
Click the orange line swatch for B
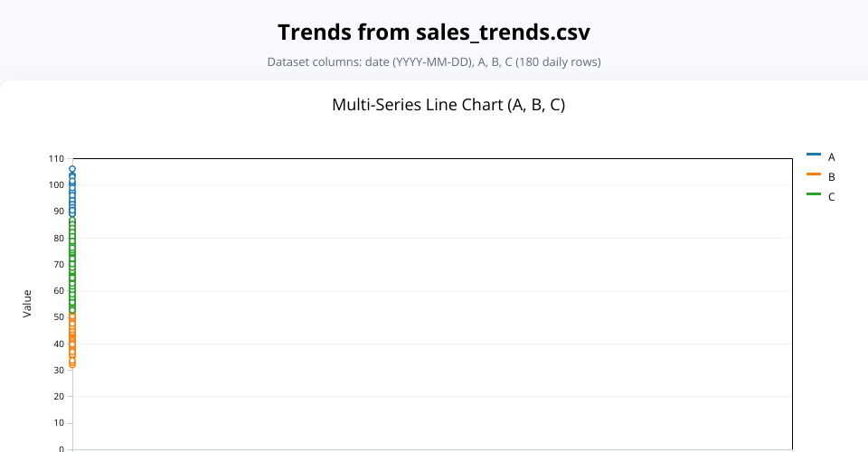pos(814,176)
